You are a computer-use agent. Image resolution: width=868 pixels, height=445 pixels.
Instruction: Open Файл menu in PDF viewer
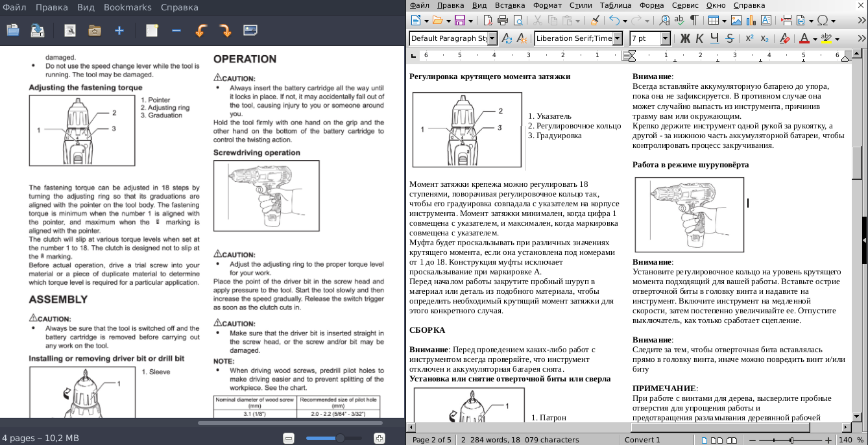[14, 8]
